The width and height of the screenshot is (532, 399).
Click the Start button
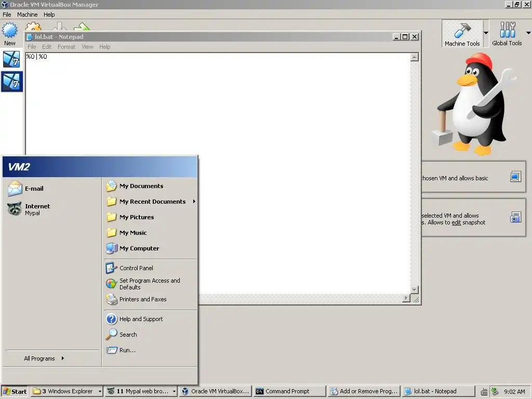(15, 391)
